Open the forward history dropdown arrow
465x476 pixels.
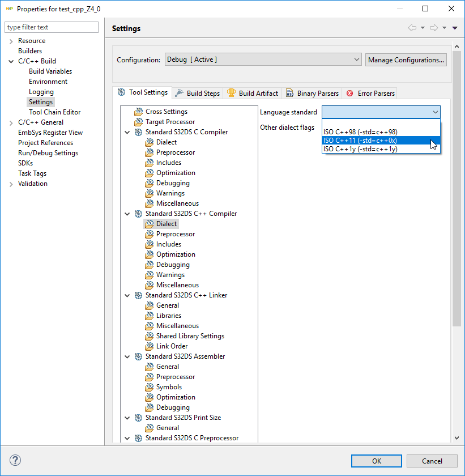click(445, 28)
